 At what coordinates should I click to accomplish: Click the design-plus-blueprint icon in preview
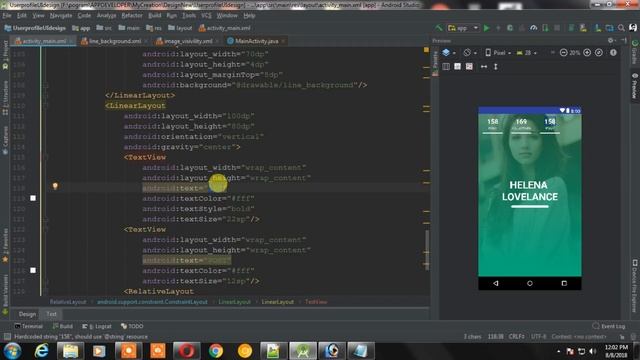[x=469, y=67]
